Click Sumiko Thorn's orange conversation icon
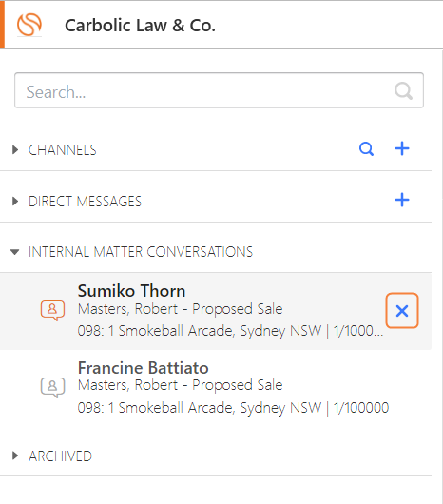This screenshot has height=504, width=443. [x=52, y=311]
